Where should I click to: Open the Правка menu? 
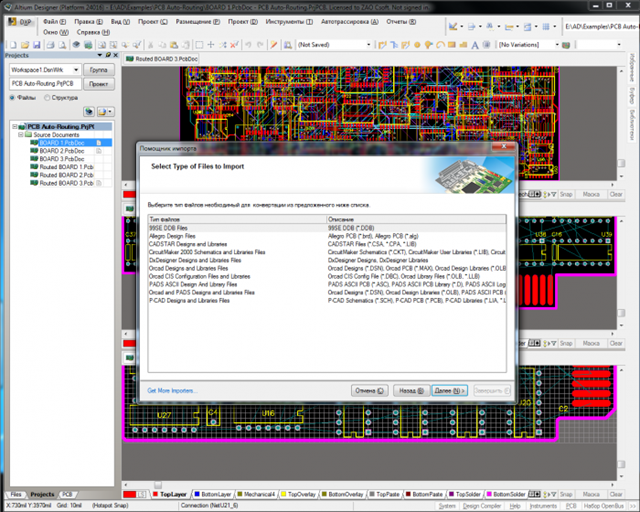point(88,22)
